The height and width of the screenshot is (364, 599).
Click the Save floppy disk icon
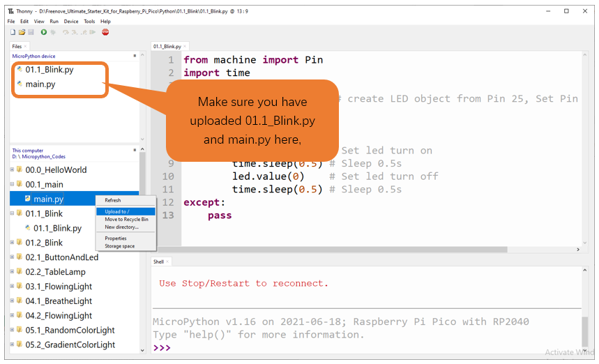click(31, 32)
